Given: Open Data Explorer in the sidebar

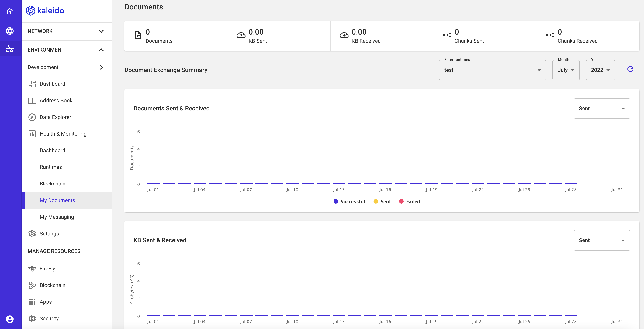Looking at the screenshot, I should pyautogui.click(x=67, y=117).
